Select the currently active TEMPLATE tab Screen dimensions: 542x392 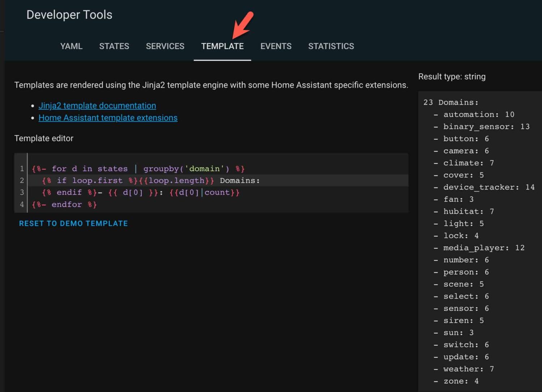(x=222, y=46)
